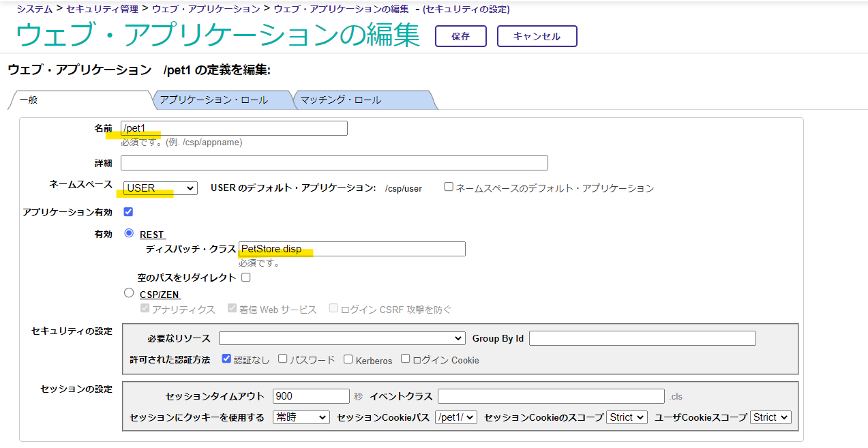Click the 詳細 description text field

pyautogui.click(x=334, y=163)
